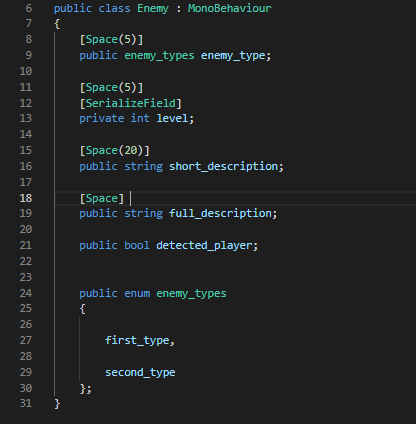Click the enemy_type variable name

click(x=233, y=56)
